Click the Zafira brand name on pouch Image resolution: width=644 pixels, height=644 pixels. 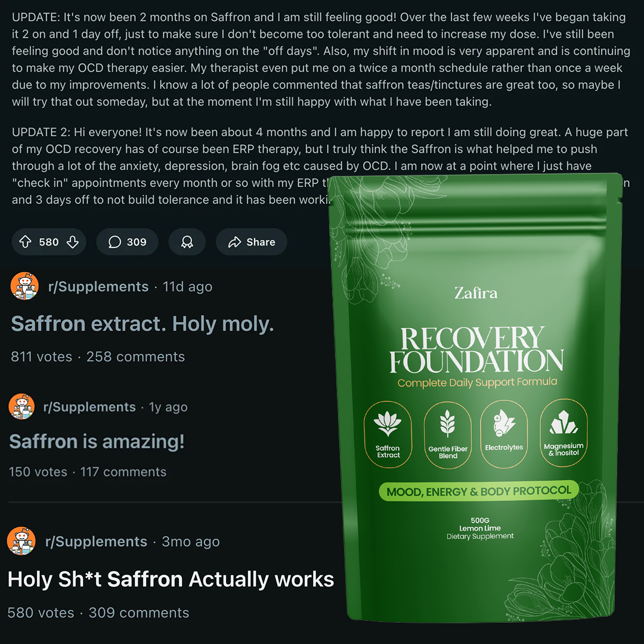476,293
